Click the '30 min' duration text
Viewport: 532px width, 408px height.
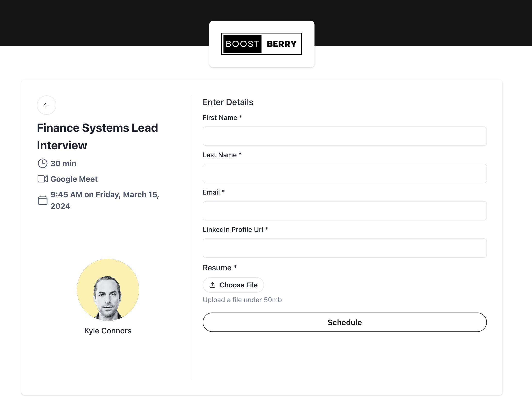pyautogui.click(x=64, y=164)
